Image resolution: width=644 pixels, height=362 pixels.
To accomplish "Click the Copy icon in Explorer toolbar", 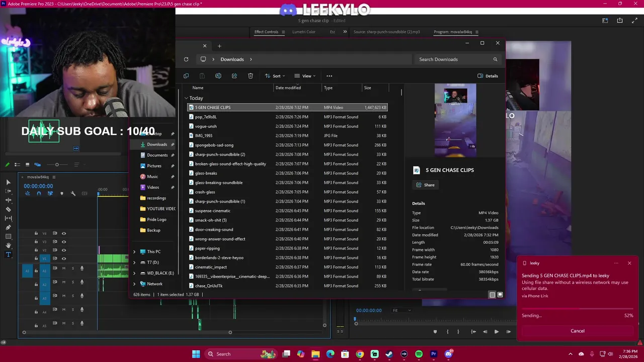I will click(186, 76).
